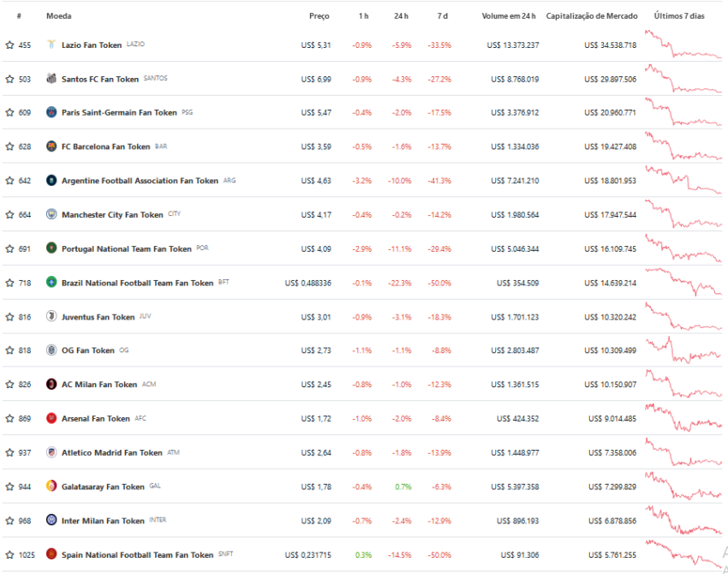Image resolution: width=728 pixels, height=574 pixels.
Task: Star the Argentine Football Association token
Action: click(x=9, y=181)
